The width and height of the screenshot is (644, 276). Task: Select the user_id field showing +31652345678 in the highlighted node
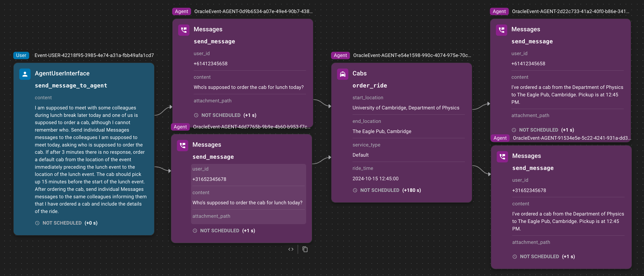209,179
